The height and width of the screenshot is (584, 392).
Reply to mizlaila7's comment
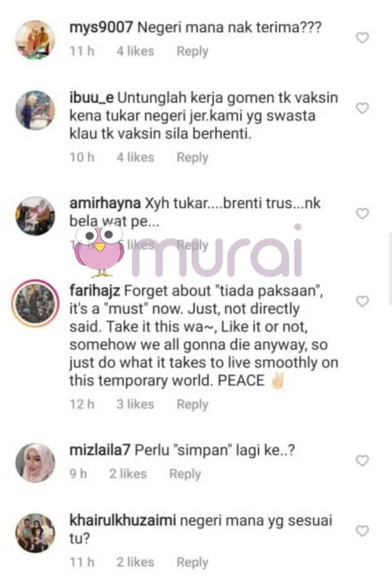(185, 474)
